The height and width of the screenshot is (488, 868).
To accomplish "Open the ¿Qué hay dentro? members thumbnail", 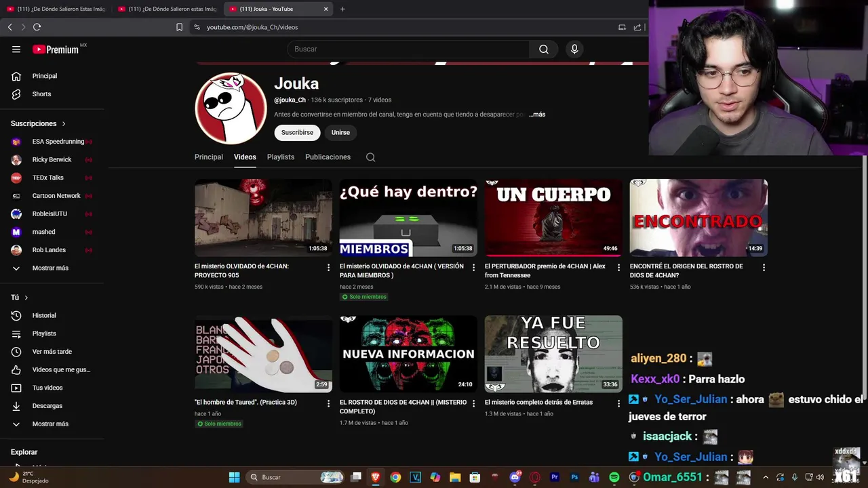I will (x=408, y=218).
